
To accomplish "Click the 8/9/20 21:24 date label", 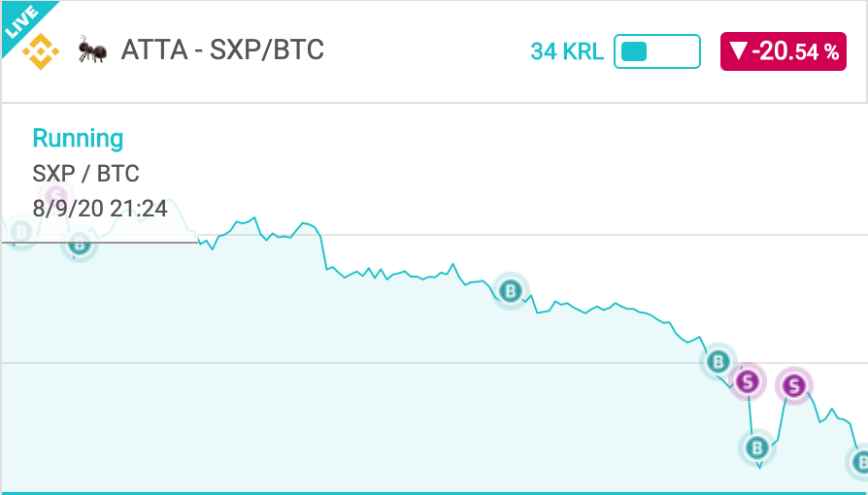I will pos(100,209).
